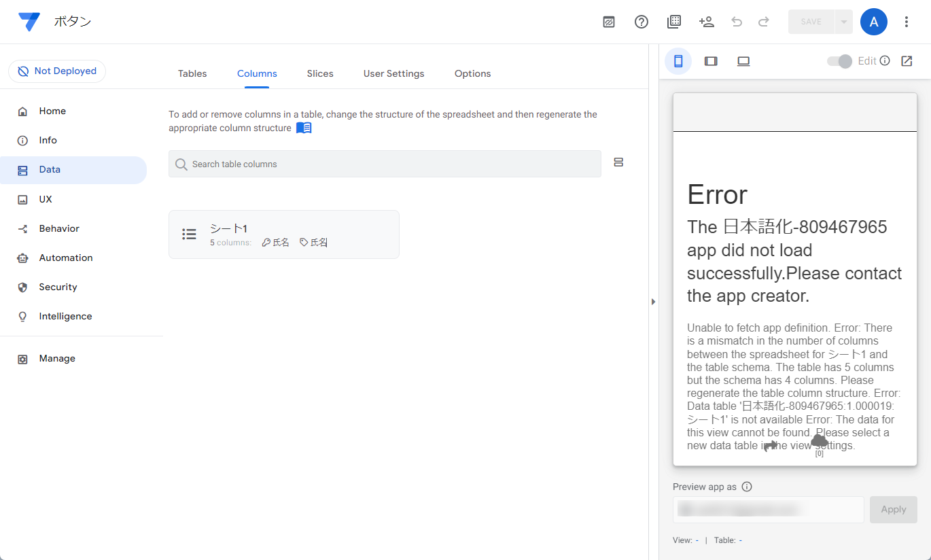Click the column structure documentation book icon
The image size is (931, 560).
pyautogui.click(x=304, y=128)
